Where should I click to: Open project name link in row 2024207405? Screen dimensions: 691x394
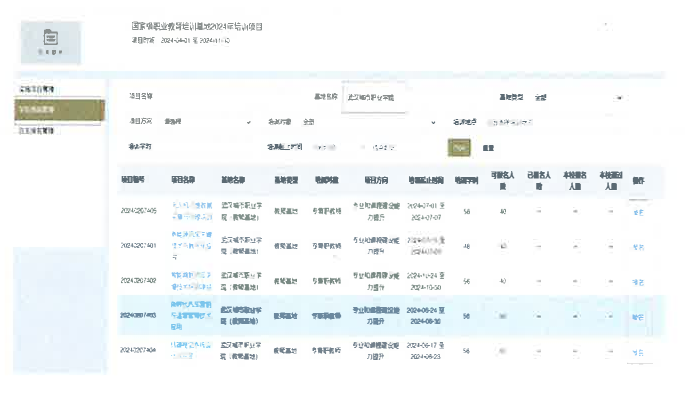click(x=192, y=211)
